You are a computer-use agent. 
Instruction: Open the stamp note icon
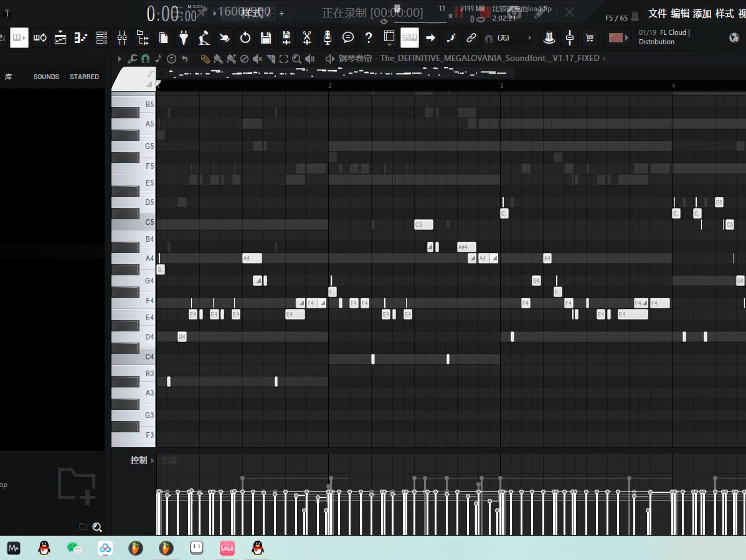tap(158, 59)
